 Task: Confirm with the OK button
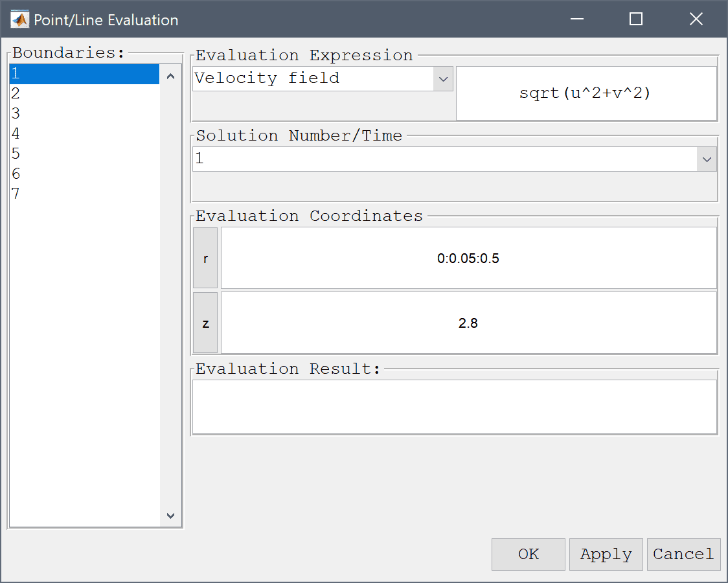point(528,554)
